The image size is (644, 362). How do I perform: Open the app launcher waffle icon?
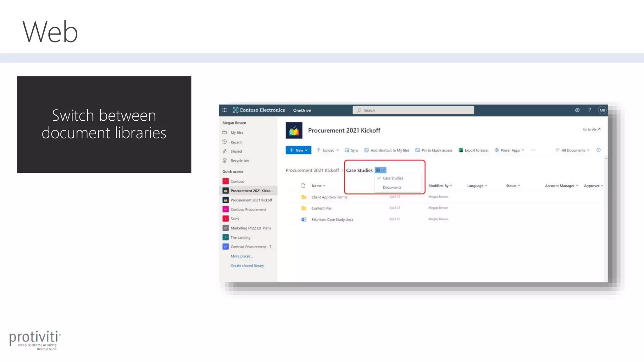pos(224,110)
